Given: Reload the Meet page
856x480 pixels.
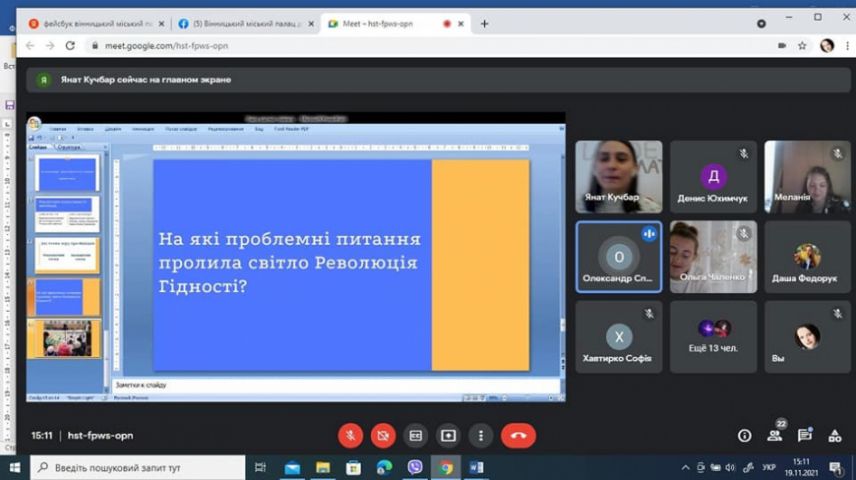Looking at the screenshot, I should pos(70,45).
